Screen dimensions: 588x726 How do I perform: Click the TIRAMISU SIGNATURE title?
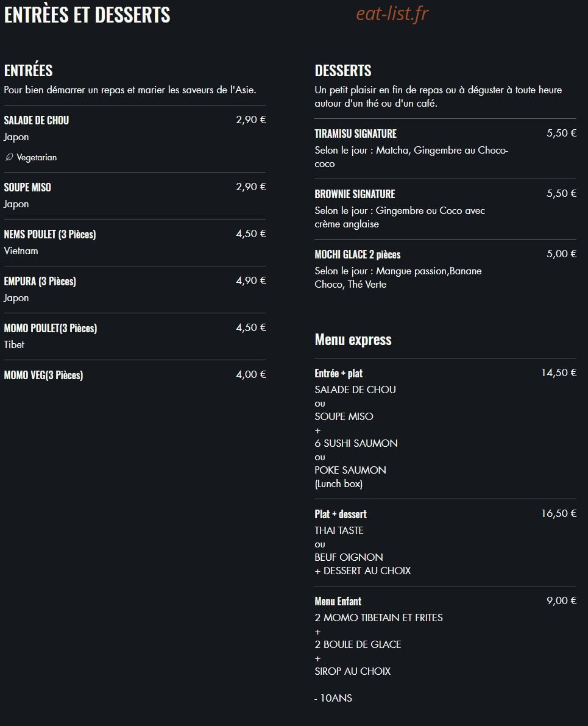[x=356, y=134]
